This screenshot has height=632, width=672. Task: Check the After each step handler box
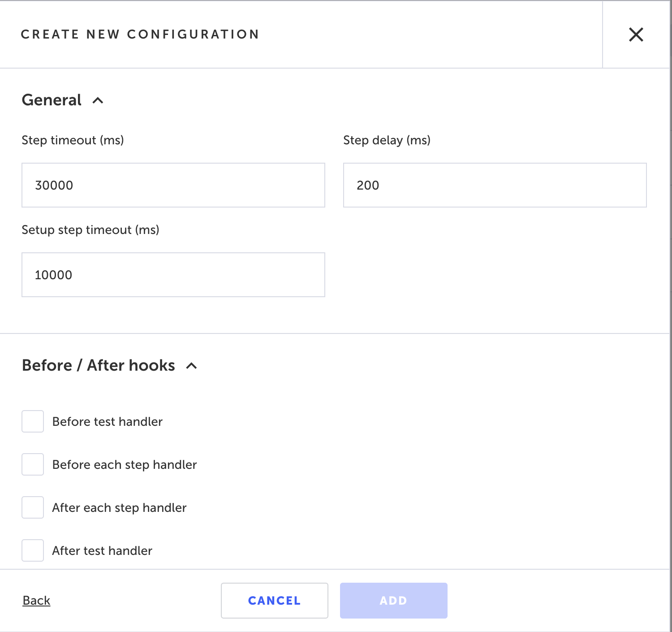(x=33, y=507)
